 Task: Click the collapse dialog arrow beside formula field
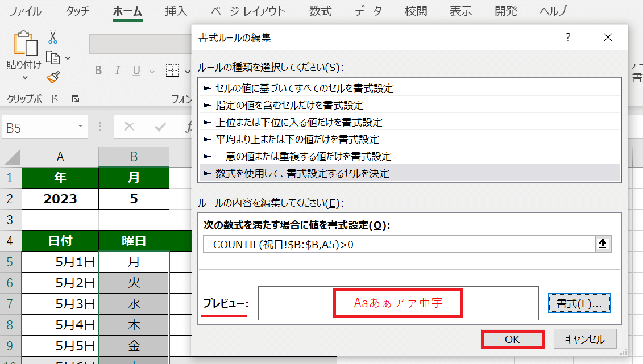pos(602,244)
